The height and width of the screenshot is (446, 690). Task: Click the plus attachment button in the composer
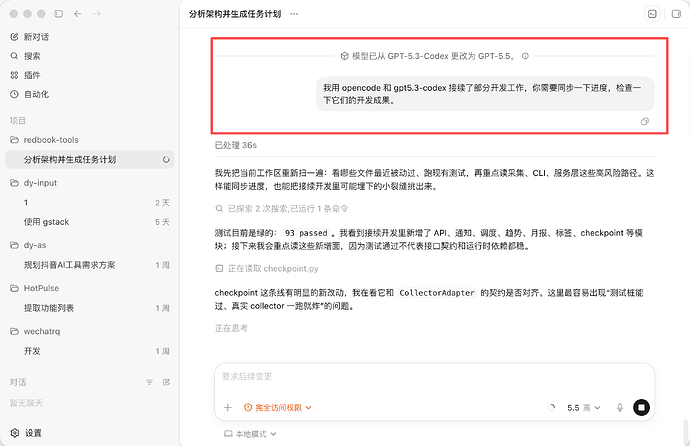coord(228,408)
